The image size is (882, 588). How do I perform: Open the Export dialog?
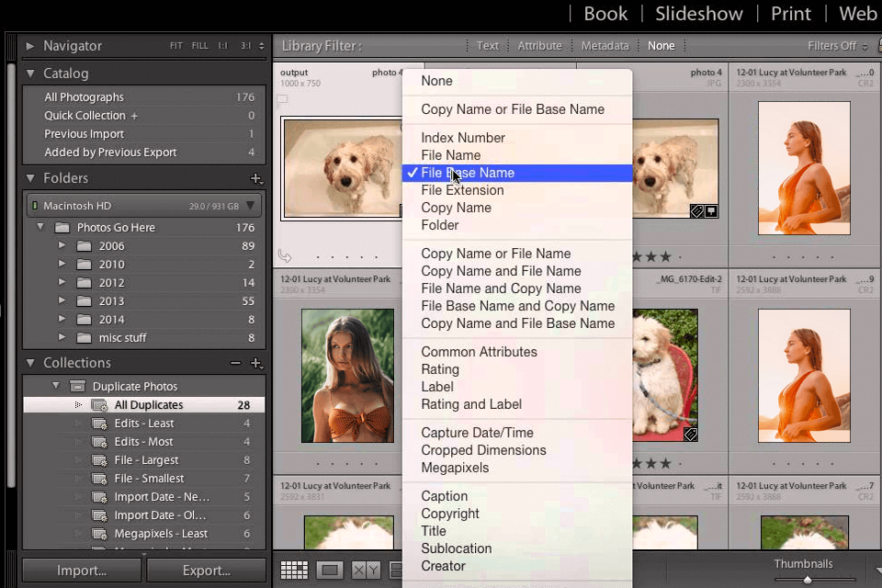[206, 570]
